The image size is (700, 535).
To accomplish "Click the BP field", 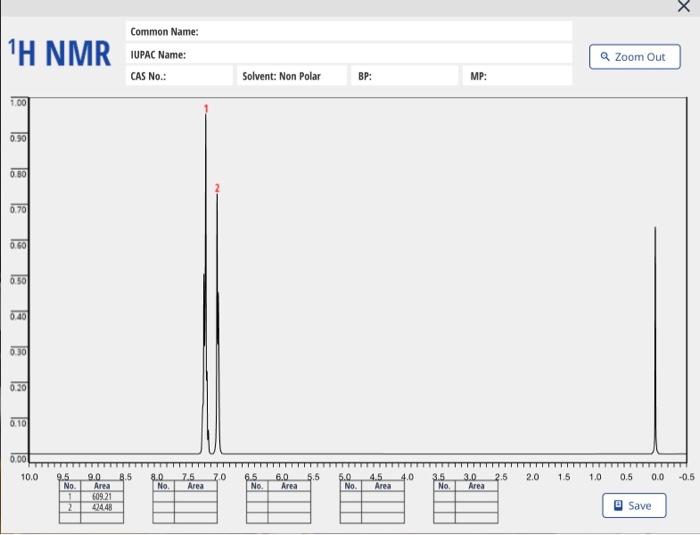I will point(404,76).
